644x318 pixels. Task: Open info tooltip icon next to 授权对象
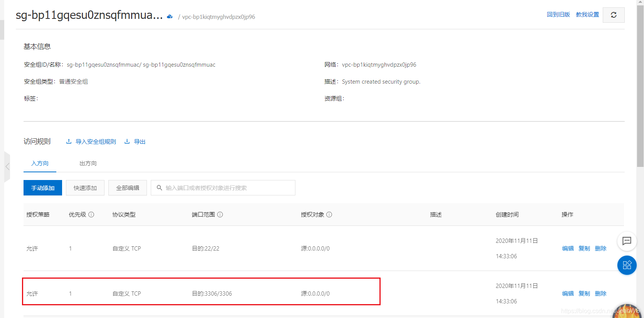pyautogui.click(x=329, y=215)
